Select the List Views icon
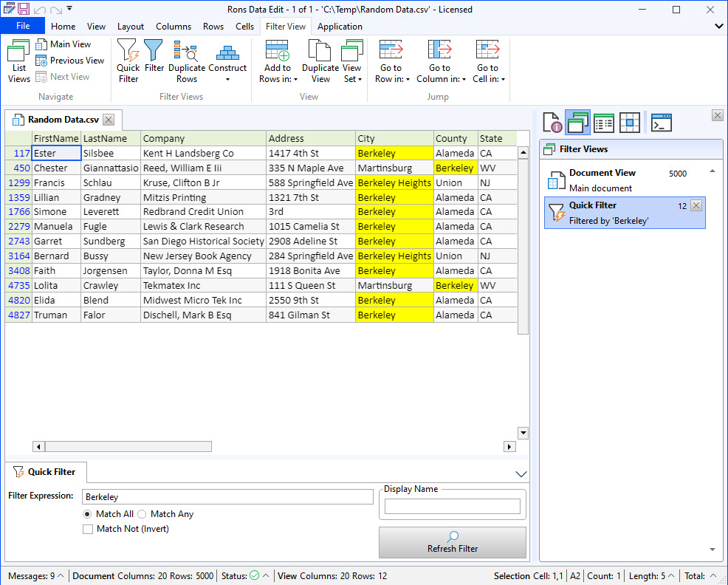 tap(18, 59)
